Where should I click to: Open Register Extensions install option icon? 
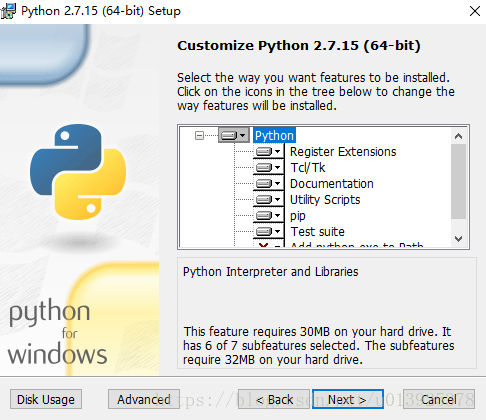[269, 152]
